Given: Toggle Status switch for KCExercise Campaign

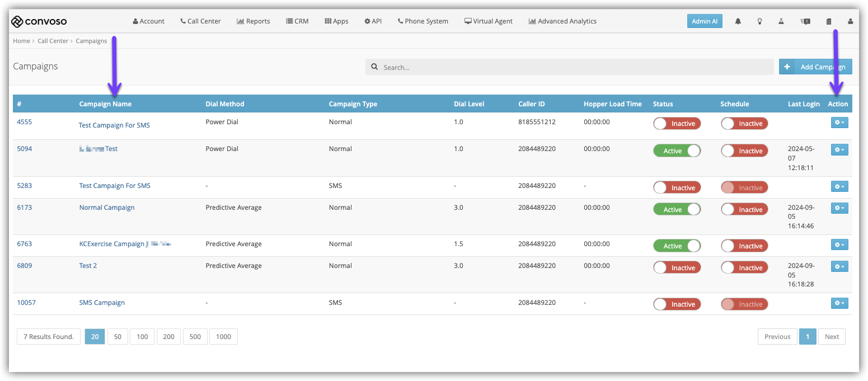Looking at the screenshot, I should 677,246.
